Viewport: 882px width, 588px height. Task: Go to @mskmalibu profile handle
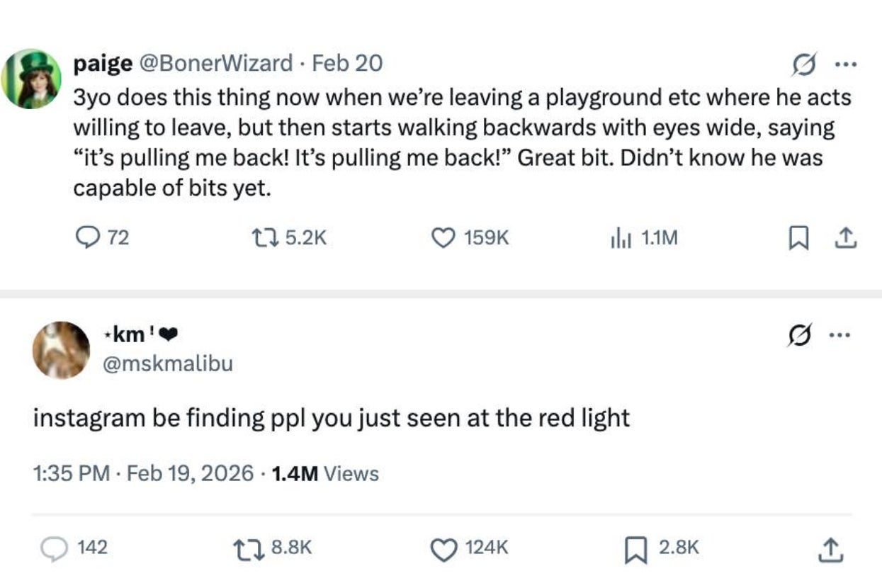[x=168, y=364]
